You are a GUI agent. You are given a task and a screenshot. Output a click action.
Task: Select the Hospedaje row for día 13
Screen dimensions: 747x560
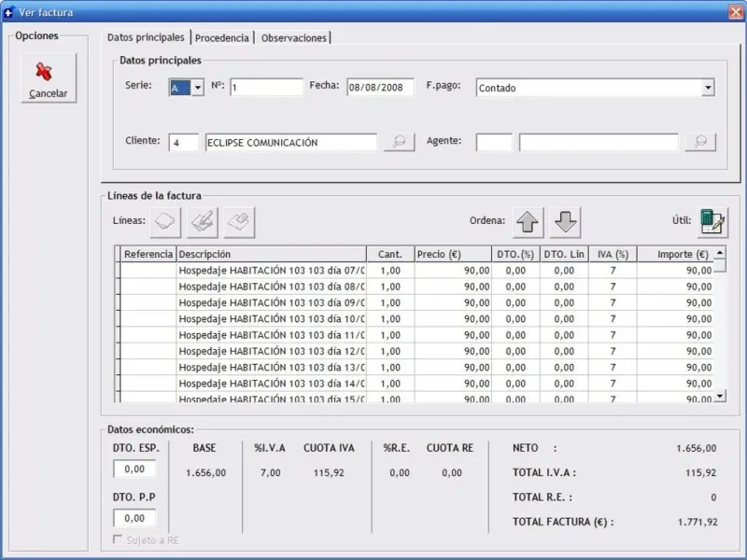pyautogui.click(x=416, y=368)
